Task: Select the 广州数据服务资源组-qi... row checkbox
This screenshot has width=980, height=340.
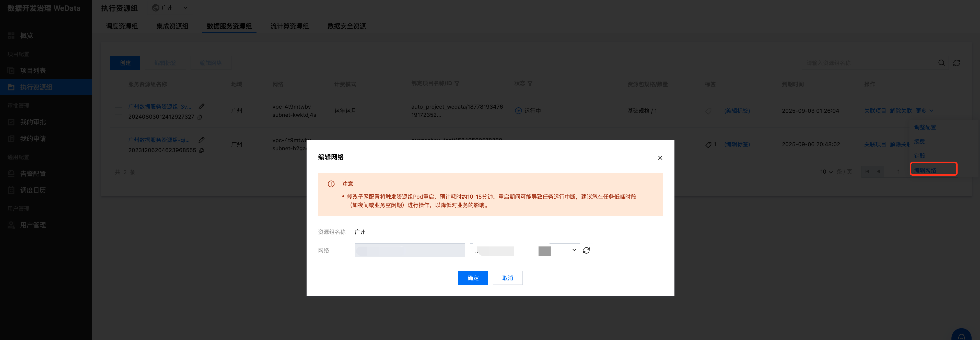Action: click(119, 144)
